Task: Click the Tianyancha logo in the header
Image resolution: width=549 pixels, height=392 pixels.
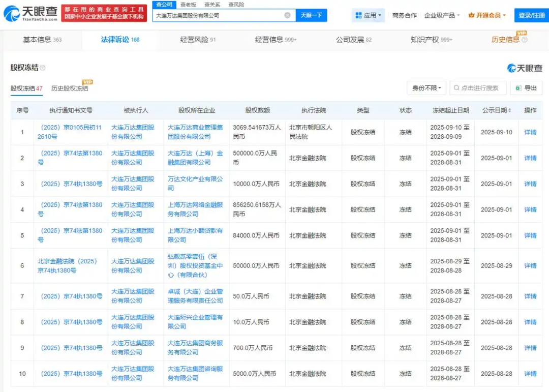Action: 29,14
